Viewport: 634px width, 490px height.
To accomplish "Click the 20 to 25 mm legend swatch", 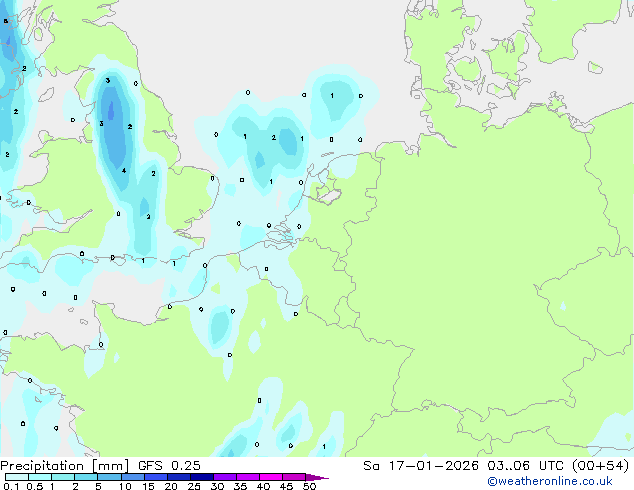I will click(178, 477).
